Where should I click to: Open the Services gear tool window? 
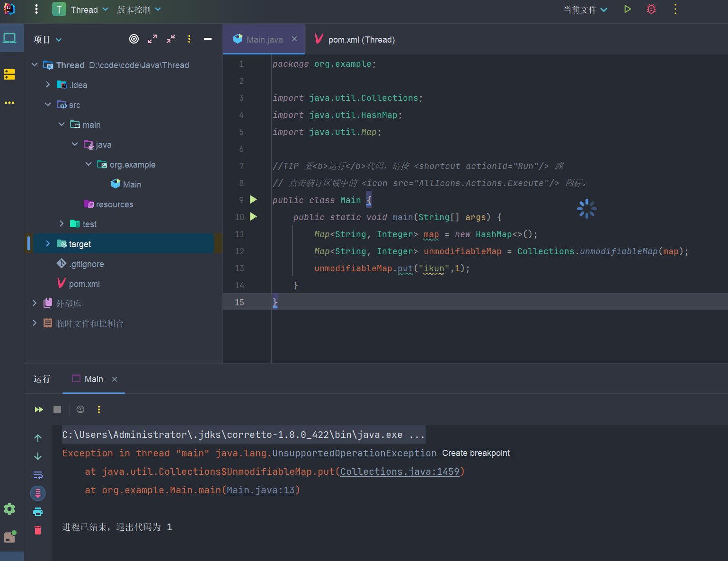coord(9,509)
